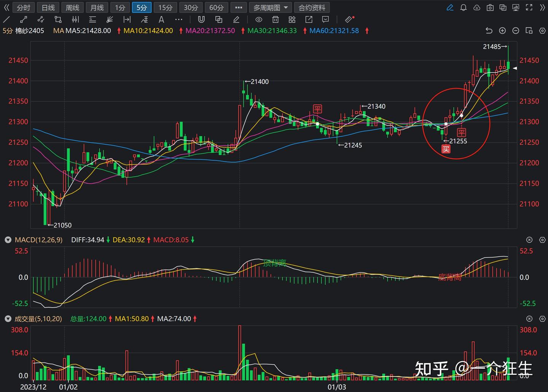Collapse the 成交量 volume panel
548x392 pixels.
pos(8,319)
